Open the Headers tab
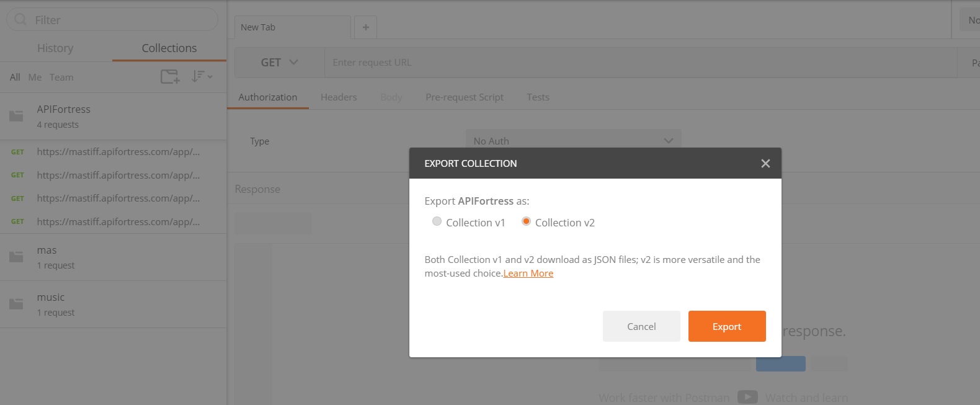 click(339, 97)
